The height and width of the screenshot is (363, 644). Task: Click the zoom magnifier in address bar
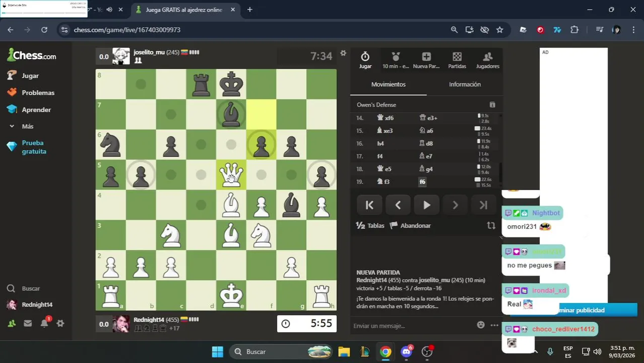pyautogui.click(x=454, y=30)
